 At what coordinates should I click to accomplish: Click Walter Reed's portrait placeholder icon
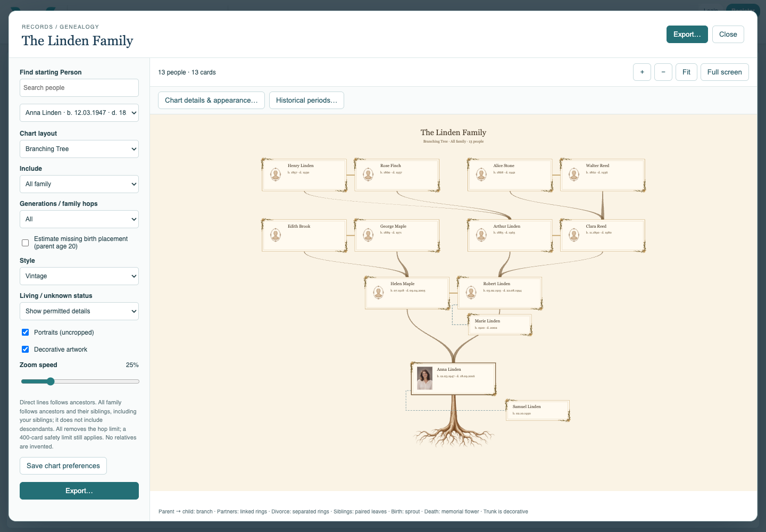tap(574, 174)
